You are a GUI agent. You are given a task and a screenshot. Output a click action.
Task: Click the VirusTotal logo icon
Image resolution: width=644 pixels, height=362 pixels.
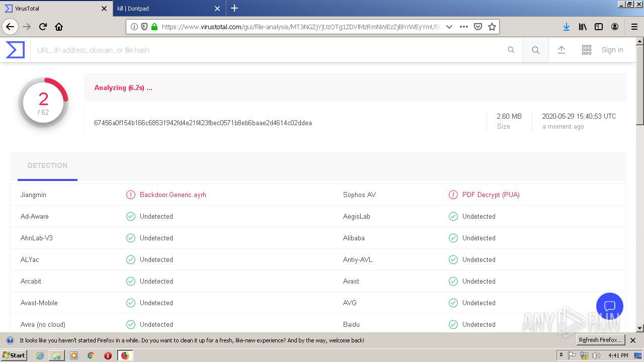point(15,50)
